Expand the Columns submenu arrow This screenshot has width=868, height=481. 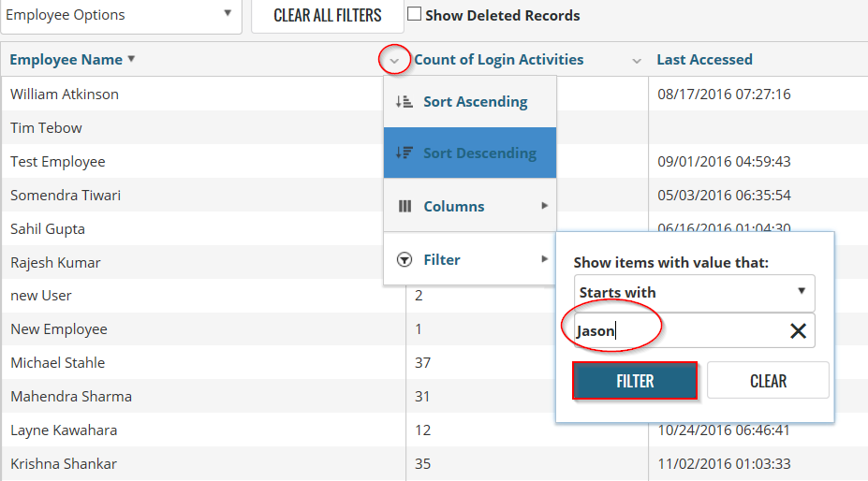click(x=545, y=206)
